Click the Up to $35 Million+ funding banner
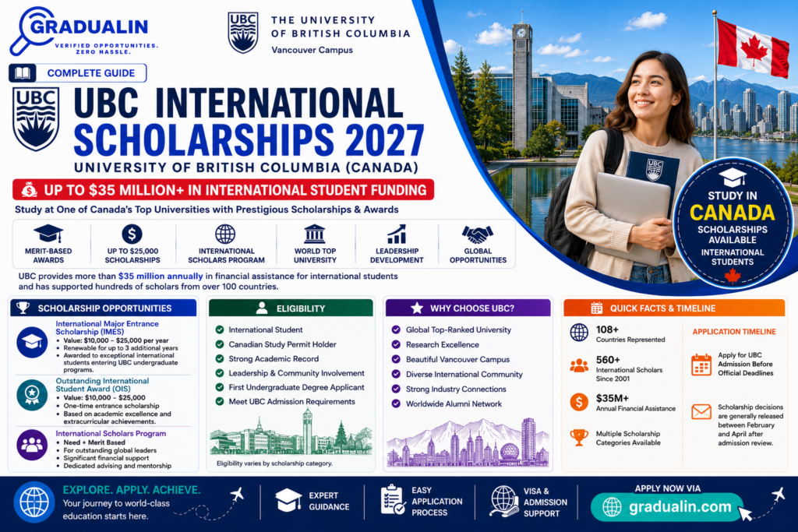The width and height of the screenshot is (798, 532). pos(224,190)
